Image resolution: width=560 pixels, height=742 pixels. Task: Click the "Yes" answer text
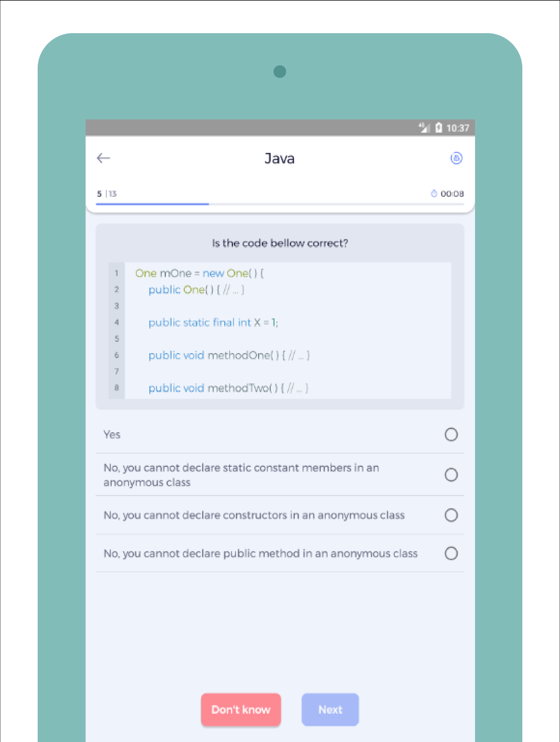[112, 435]
